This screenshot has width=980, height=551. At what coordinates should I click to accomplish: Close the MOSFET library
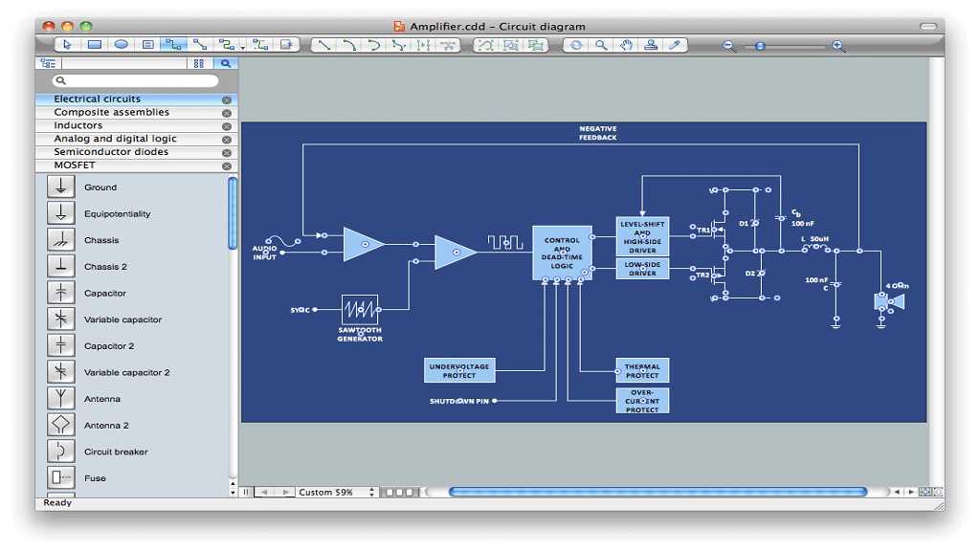(x=227, y=166)
